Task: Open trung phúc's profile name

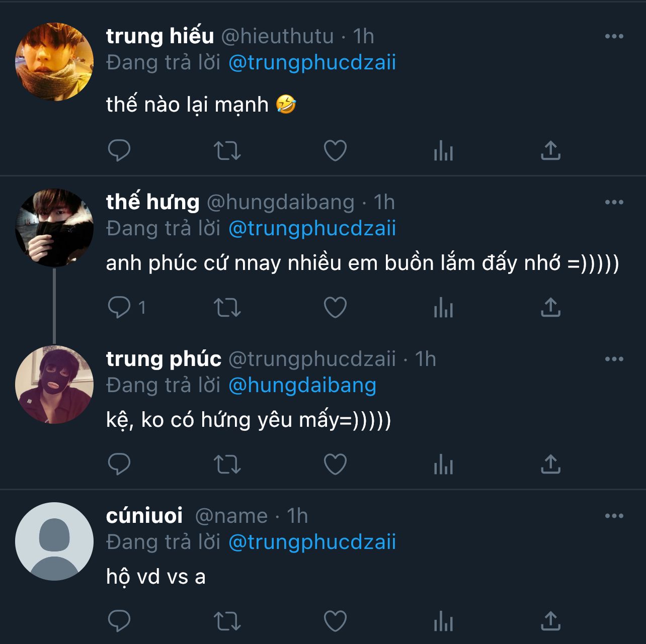Action: (x=164, y=359)
